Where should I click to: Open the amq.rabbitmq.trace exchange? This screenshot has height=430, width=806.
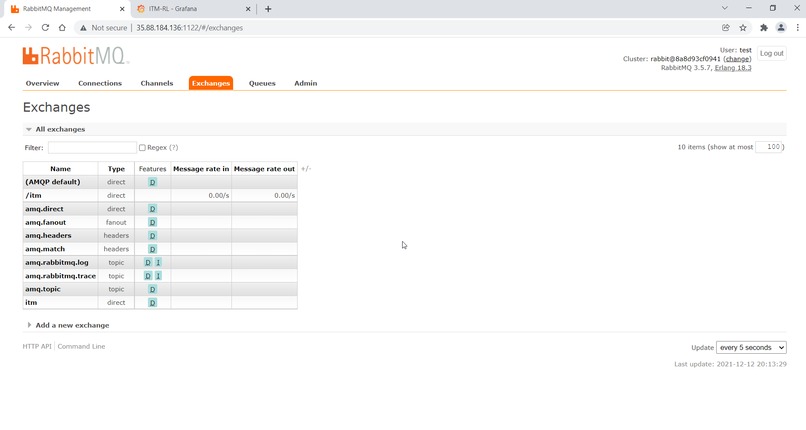point(61,276)
